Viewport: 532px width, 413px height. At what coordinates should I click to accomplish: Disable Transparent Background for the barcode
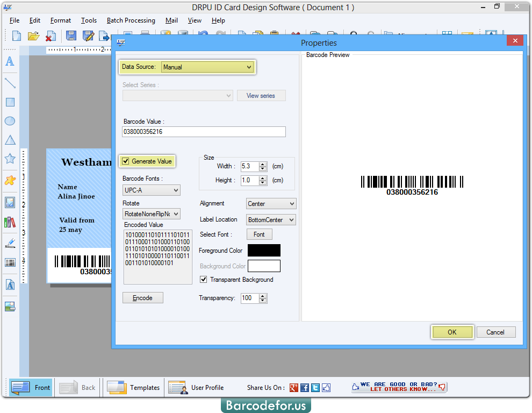(203, 279)
